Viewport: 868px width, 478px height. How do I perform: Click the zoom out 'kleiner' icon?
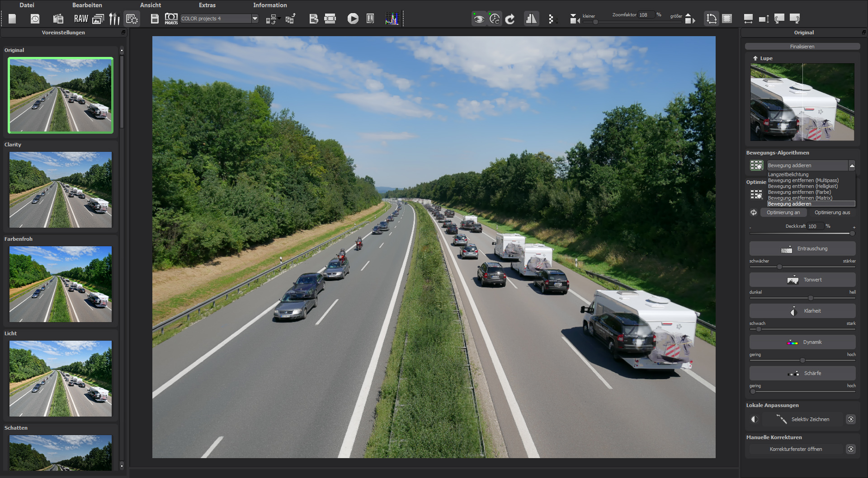point(575,19)
